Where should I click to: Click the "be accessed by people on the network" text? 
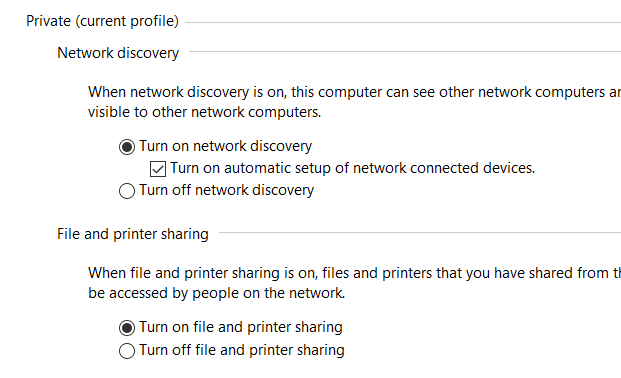(217, 294)
